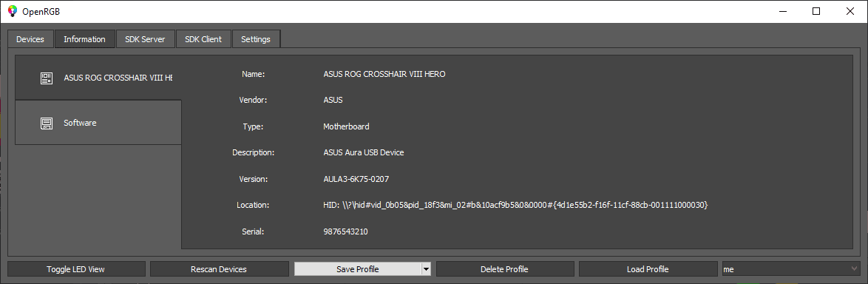
Task: Click Toggle LED View button
Action: coord(76,269)
